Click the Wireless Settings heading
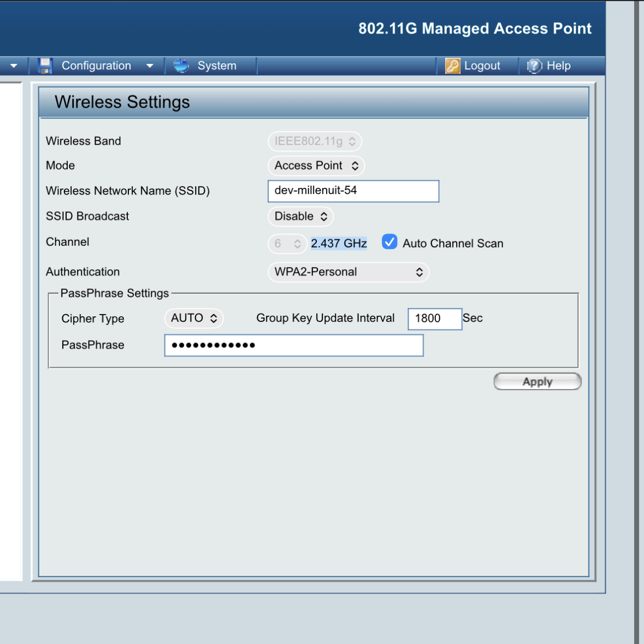The height and width of the screenshot is (644, 644). [122, 102]
